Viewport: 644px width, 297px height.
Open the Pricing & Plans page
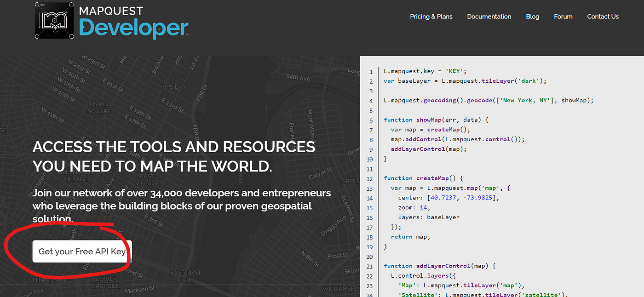click(x=431, y=17)
